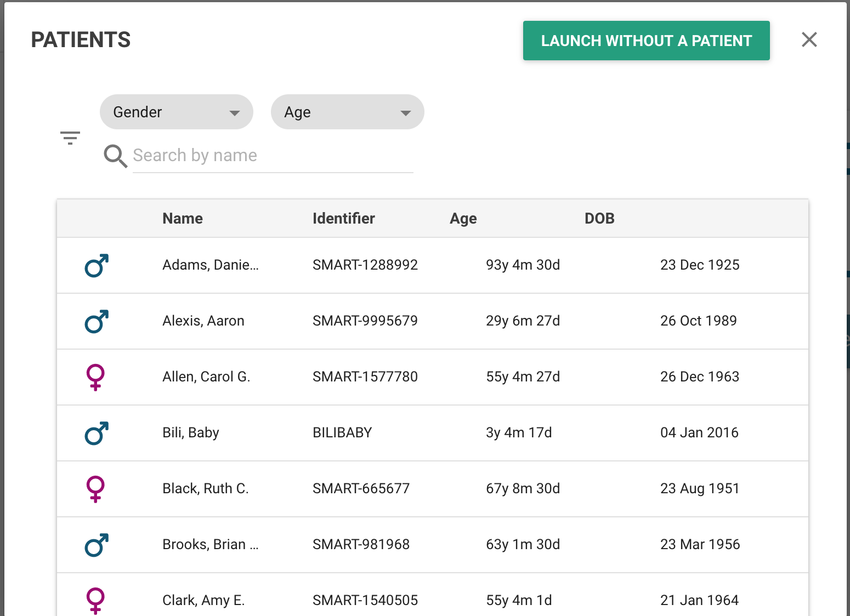
Task: Click DOB 21 Jan 1964
Action: [x=699, y=601]
